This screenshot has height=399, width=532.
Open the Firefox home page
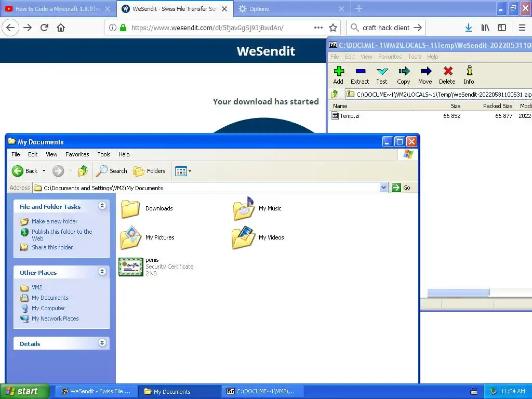point(61,28)
